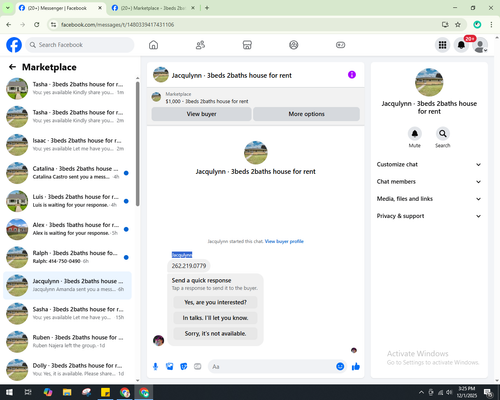
Task: Expand the Chat members section
Action: tap(429, 182)
